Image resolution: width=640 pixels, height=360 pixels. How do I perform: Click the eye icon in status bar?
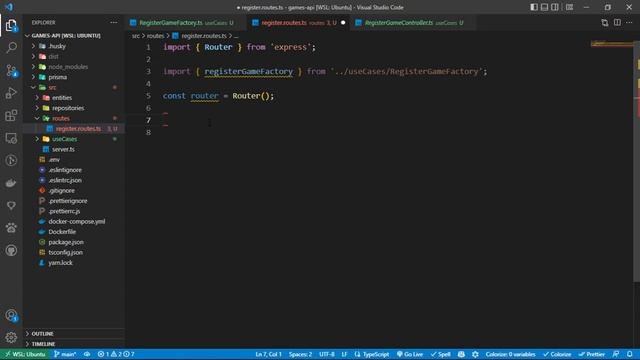click(87, 354)
